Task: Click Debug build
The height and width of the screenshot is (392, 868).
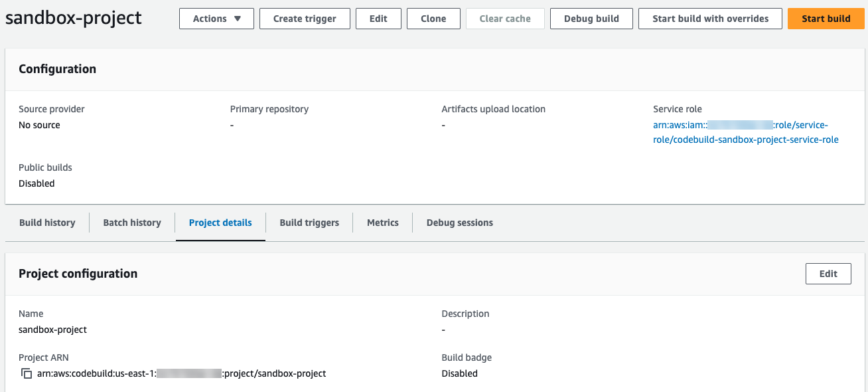Action: [591, 19]
